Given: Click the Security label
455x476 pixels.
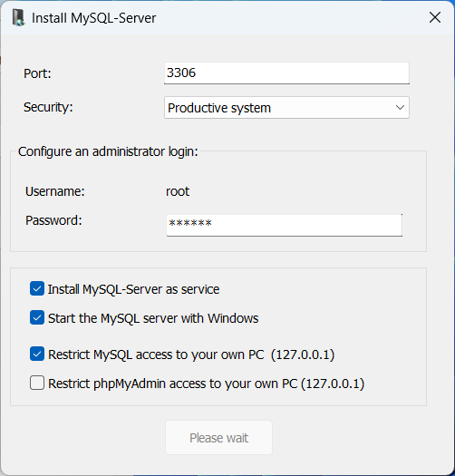Looking at the screenshot, I should tap(48, 108).
